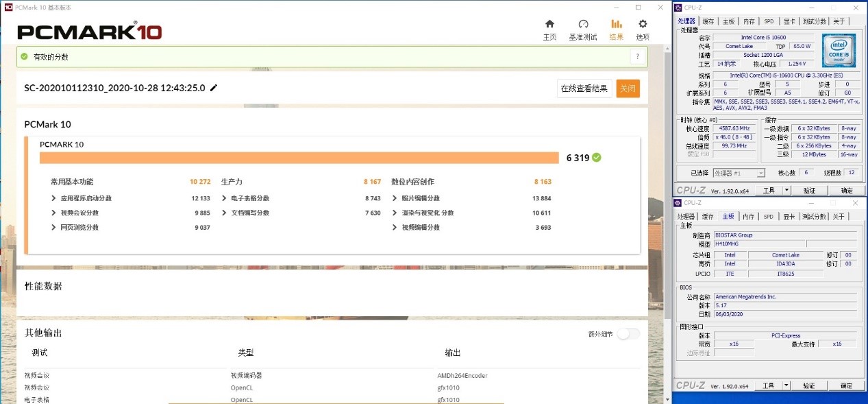Screen dimensions: 868x404
Task: Open the 工具 dropdown arrow in upper CPU-Z
Action: (786, 190)
